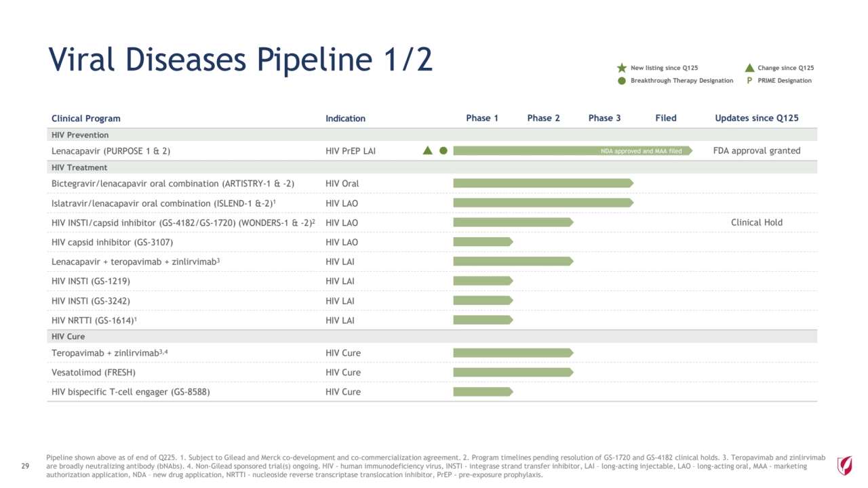The width and height of the screenshot is (868, 488).
Task: Click the Bictegravir/lenacapavir oral combination program name
Action: tap(173, 184)
